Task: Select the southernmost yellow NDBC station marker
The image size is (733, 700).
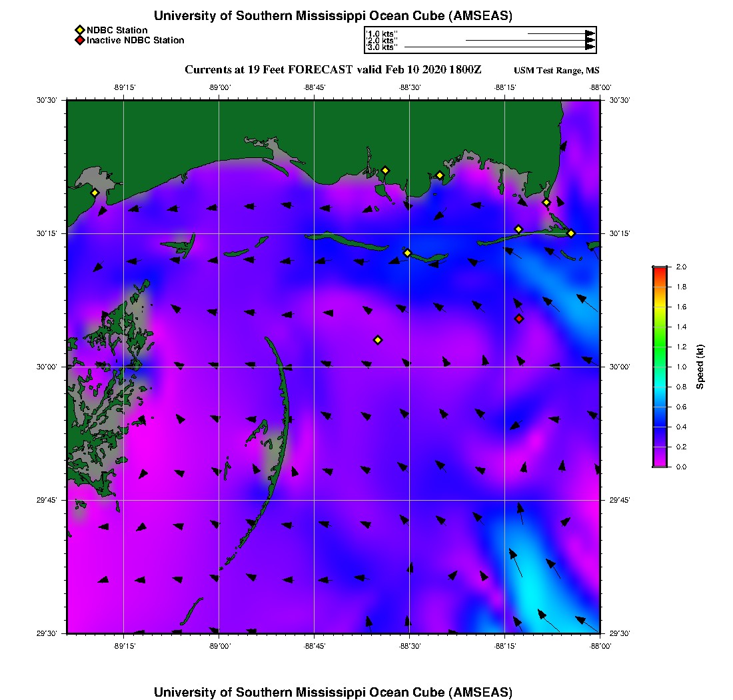Action: coord(377,340)
